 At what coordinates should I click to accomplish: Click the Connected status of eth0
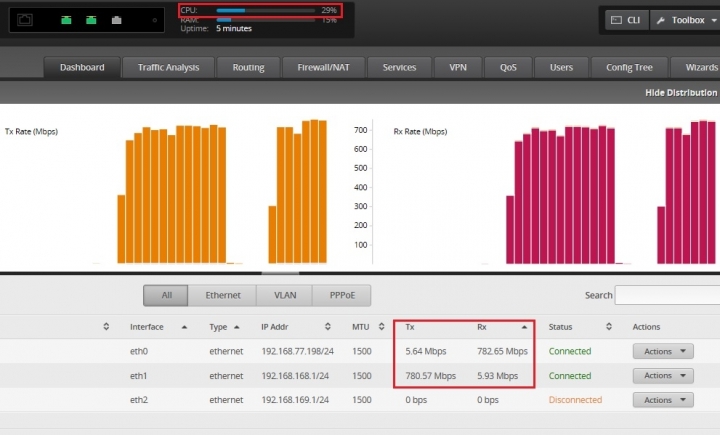(x=570, y=351)
